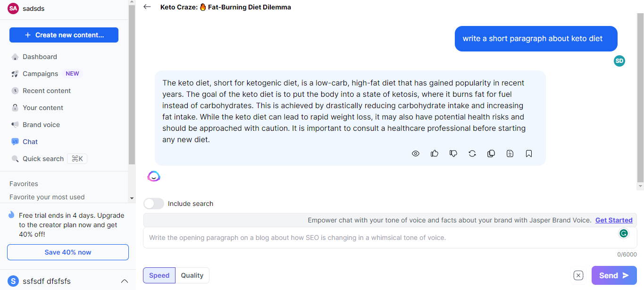Open Campaigns in the sidebar
Image resolution: width=644 pixels, height=290 pixels.
click(41, 74)
